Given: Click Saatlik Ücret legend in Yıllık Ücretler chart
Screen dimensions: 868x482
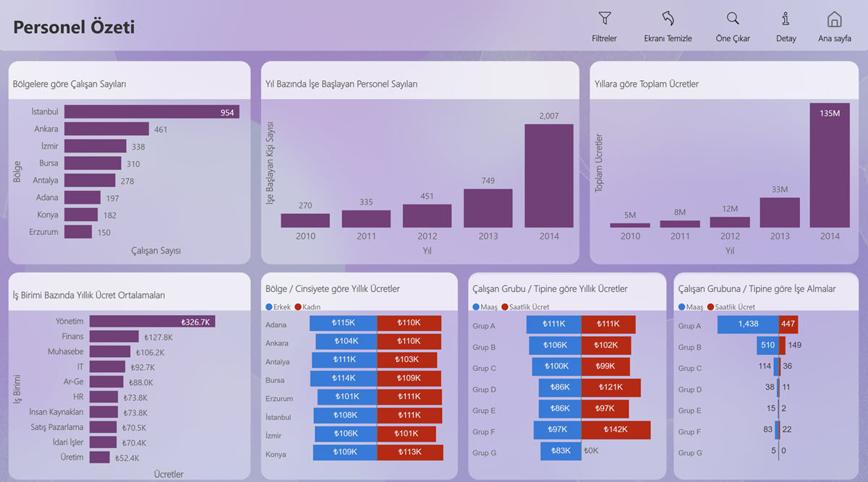Looking at the screenshot, I should pyautogui.click(x=525, y=307).
